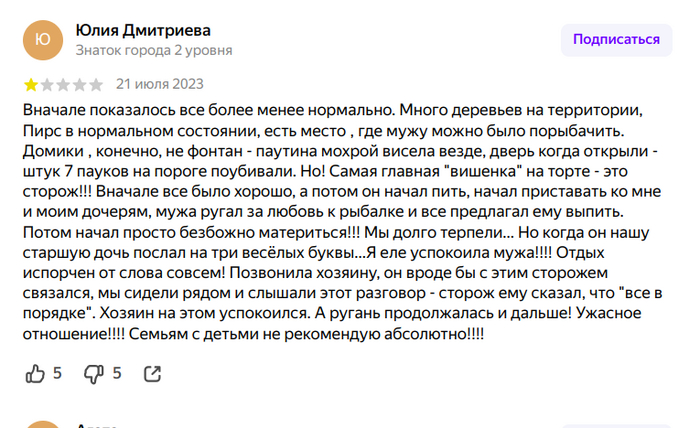
Task: Click the last line 'отношение!!!! Семьям с детьми'
Action: pos(253,333)
